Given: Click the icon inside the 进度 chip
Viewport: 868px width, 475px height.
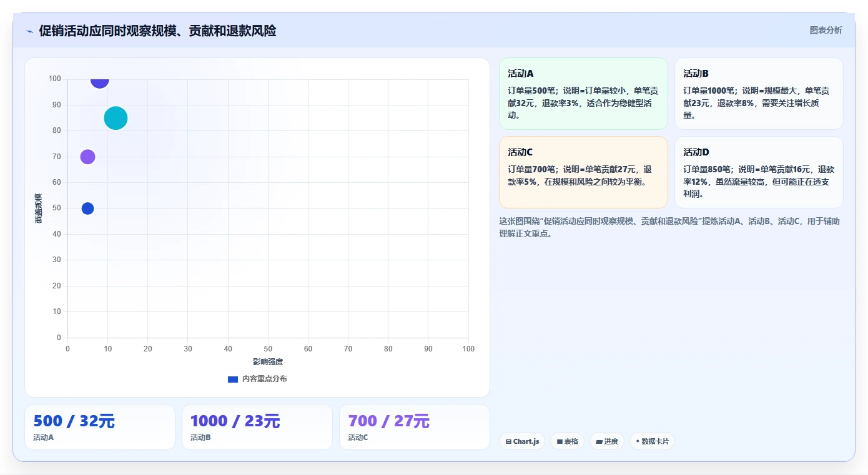Looking at the screenshot, I should (x=599, y=442).
